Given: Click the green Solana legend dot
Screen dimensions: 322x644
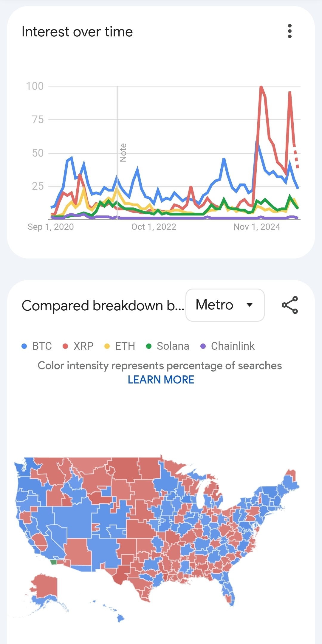Looking at the screenshot, I should (149, 346).
